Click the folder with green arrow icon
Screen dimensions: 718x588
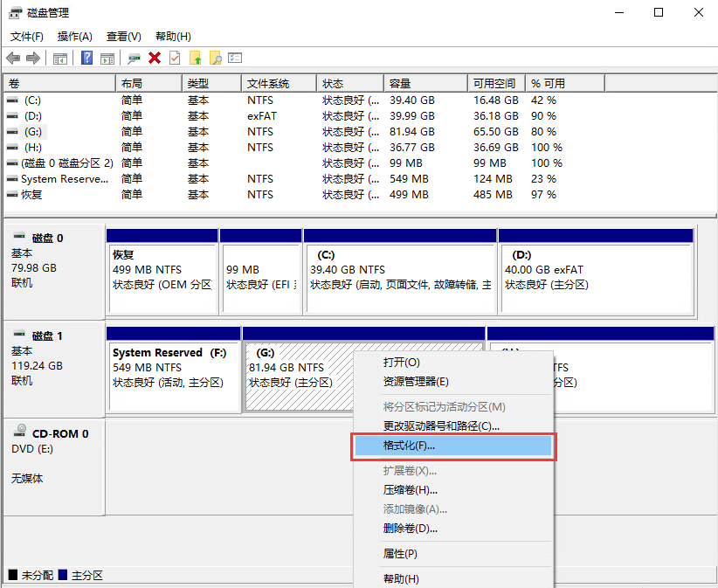tap(195, 58)
